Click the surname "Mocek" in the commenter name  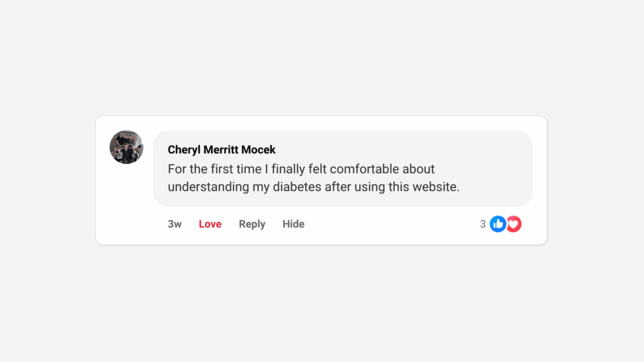(x=258, y=150)
